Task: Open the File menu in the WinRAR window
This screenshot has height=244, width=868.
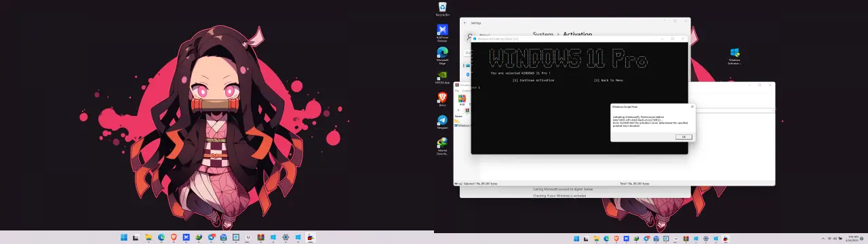Action: pos(457,90)
